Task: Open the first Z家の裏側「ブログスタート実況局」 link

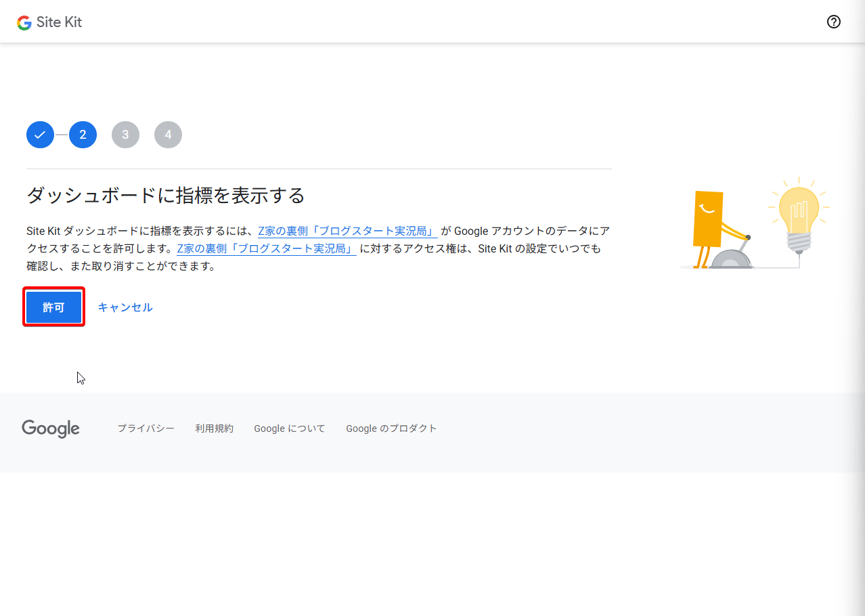Action: coord(348,231)
